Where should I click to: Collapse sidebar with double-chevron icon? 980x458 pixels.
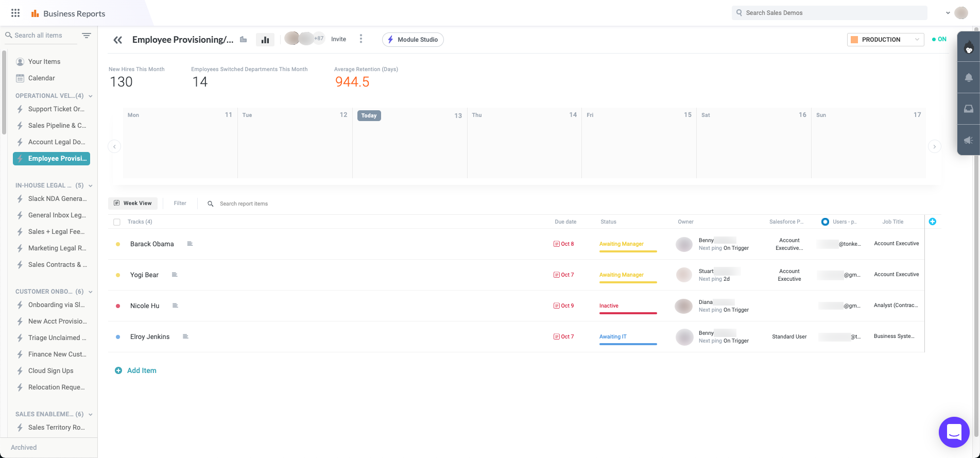coord(118,40)
